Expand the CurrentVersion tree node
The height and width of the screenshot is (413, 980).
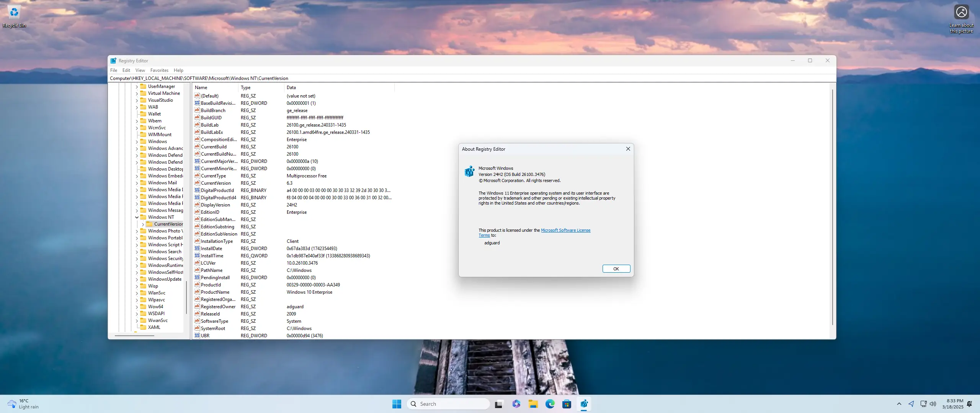[143, 224]
